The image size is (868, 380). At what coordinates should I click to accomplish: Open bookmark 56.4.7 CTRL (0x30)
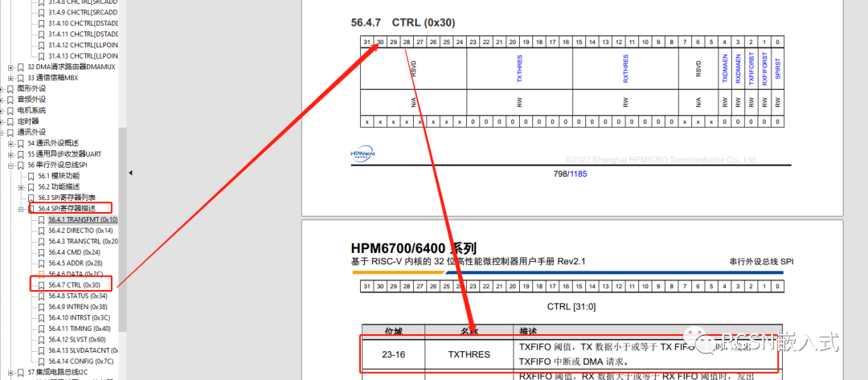tap(74, 285)
